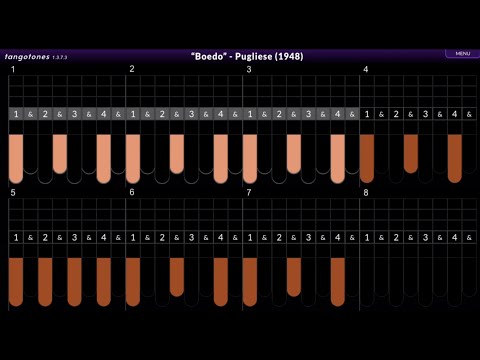Click the final & label in measure 8
480x360 pixels.
(x=469, y=238)
